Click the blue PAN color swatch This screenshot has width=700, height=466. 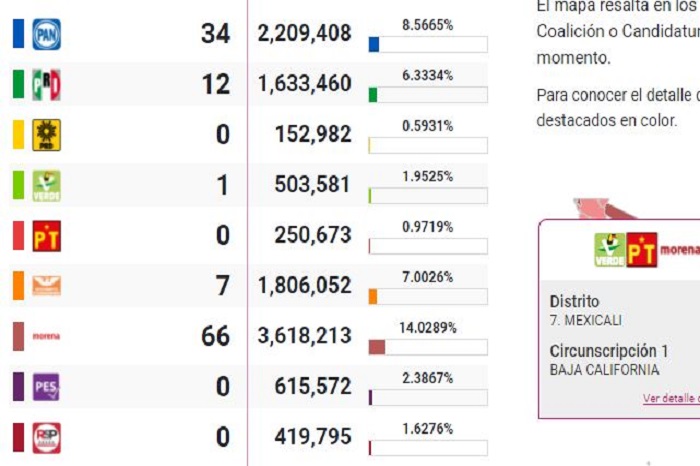18,34
